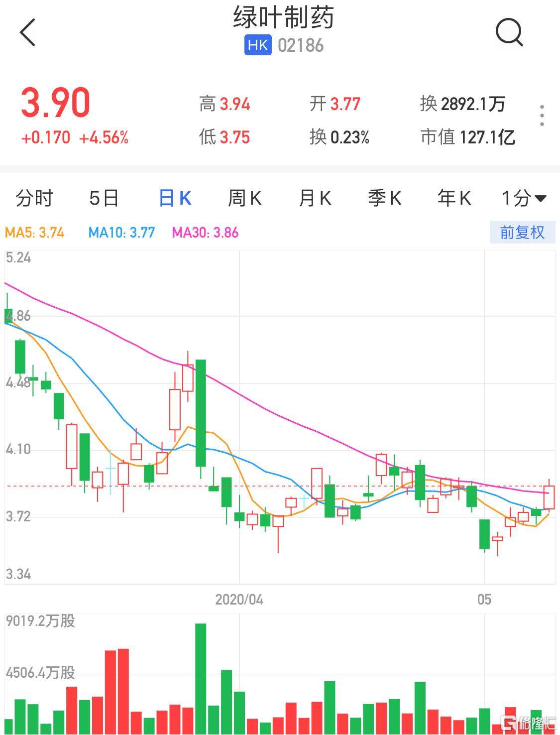The height and width of the screenshot is (735, 560).
Task: Tap the 4.10 price axis label
Action: point(18,449)
